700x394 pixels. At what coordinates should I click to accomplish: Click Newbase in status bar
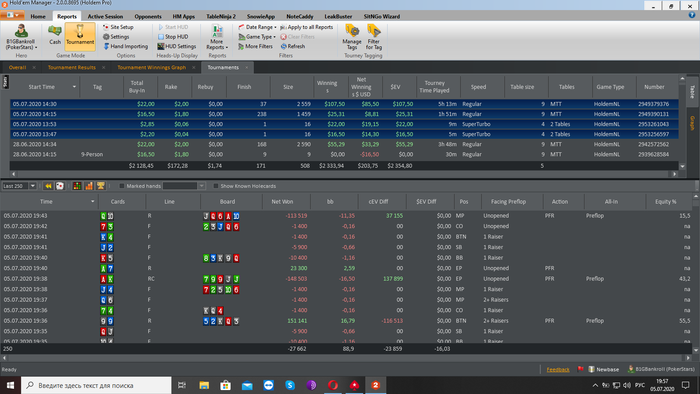point(604,369)
